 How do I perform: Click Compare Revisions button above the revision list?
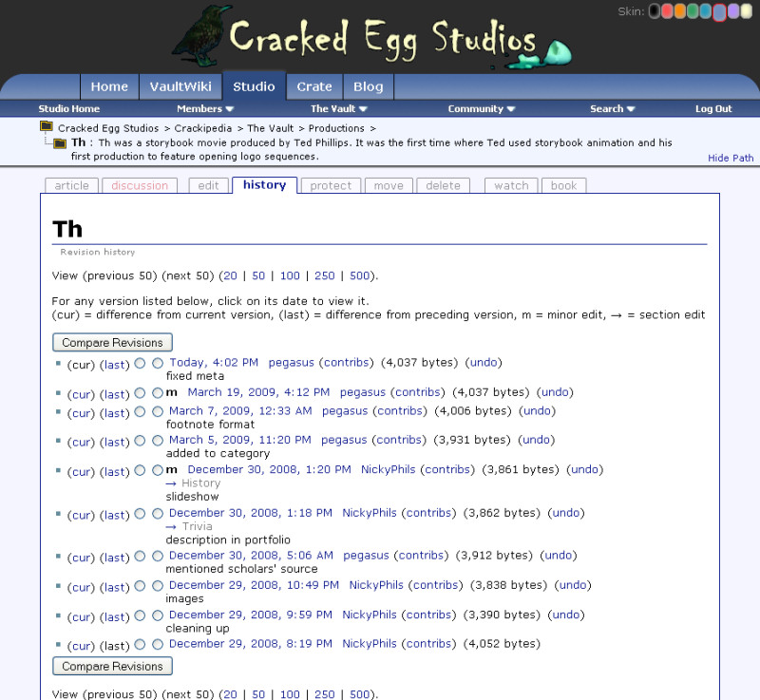tap(112, 343)
